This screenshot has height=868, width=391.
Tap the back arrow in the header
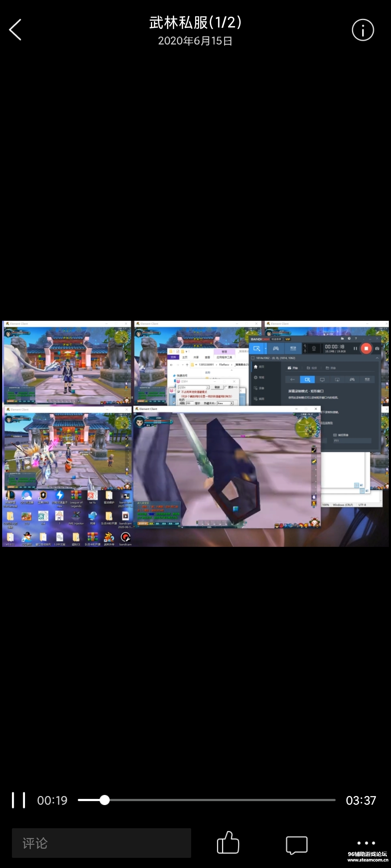(15, 30)
